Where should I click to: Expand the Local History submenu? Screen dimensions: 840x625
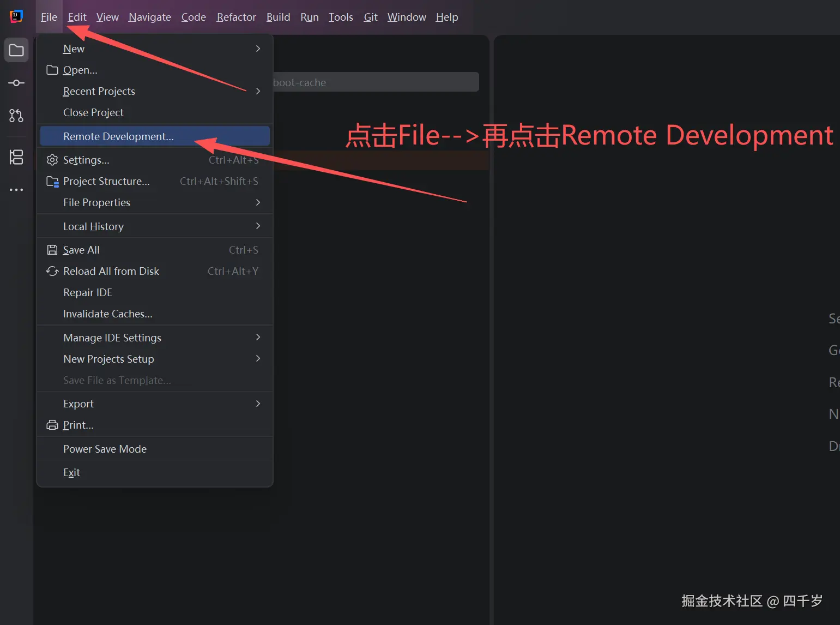(94, 226)
